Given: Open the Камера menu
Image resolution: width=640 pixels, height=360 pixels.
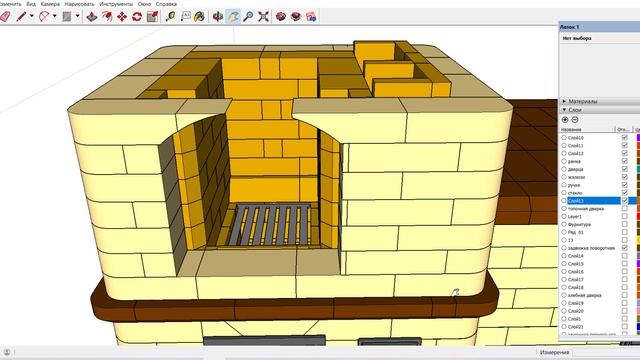Looking at the screenshot, I should [x=50, y=4].
